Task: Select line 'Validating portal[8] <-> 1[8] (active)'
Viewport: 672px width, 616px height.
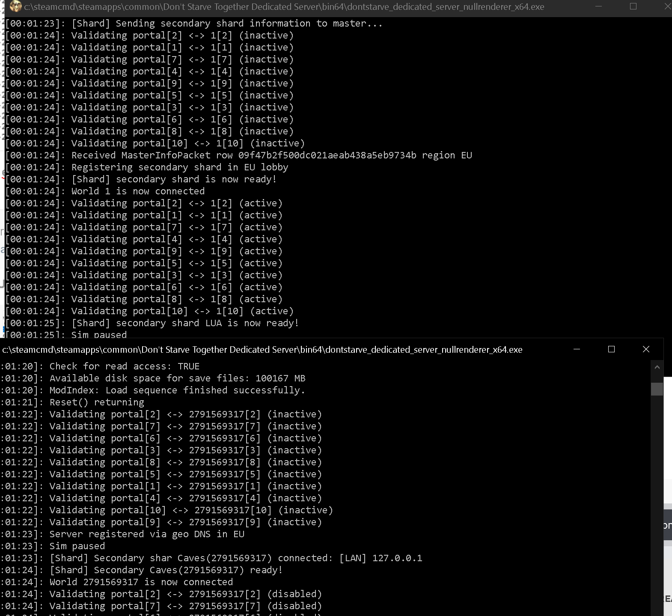Action: (144, 299)
